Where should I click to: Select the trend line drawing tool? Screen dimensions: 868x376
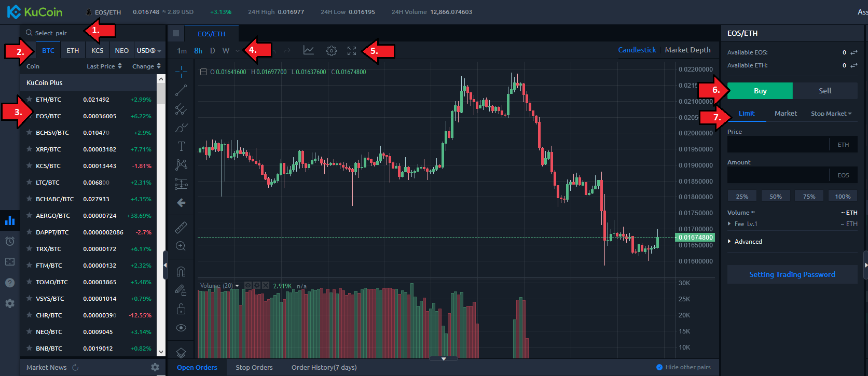pos(181,90)
